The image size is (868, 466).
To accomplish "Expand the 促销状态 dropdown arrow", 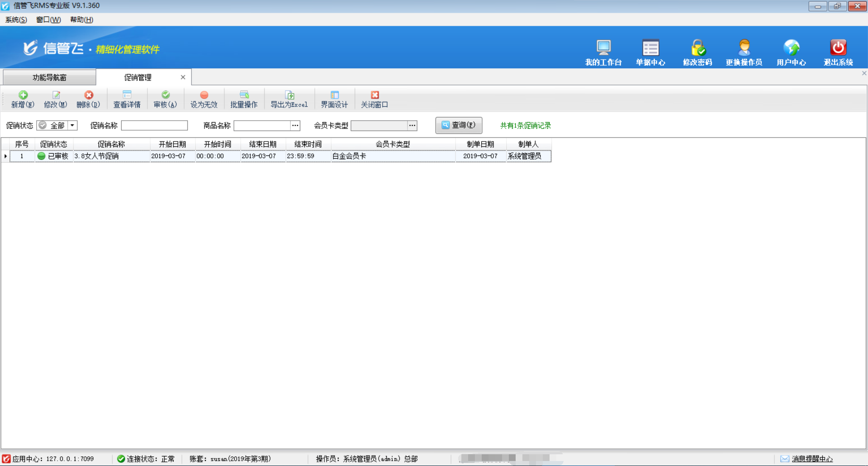I will click(x=72, y=125).
